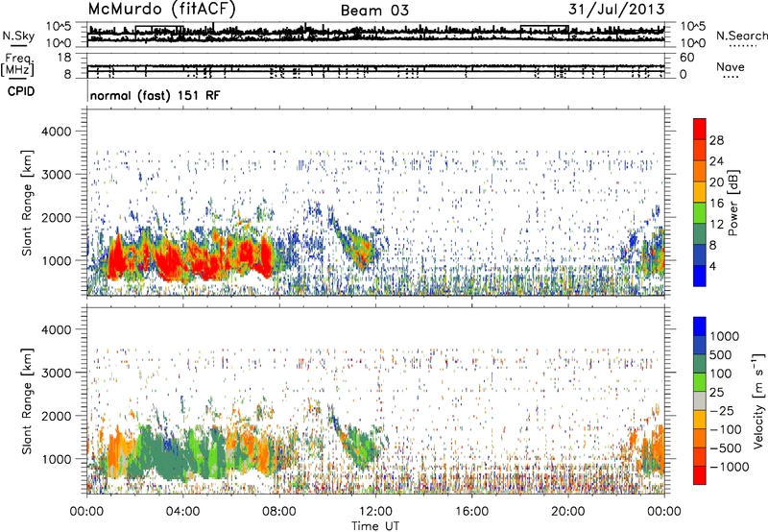Click the '04:00' time tick label
The width and height of the screenshot is (768, 532).
[x=182, y=512]
